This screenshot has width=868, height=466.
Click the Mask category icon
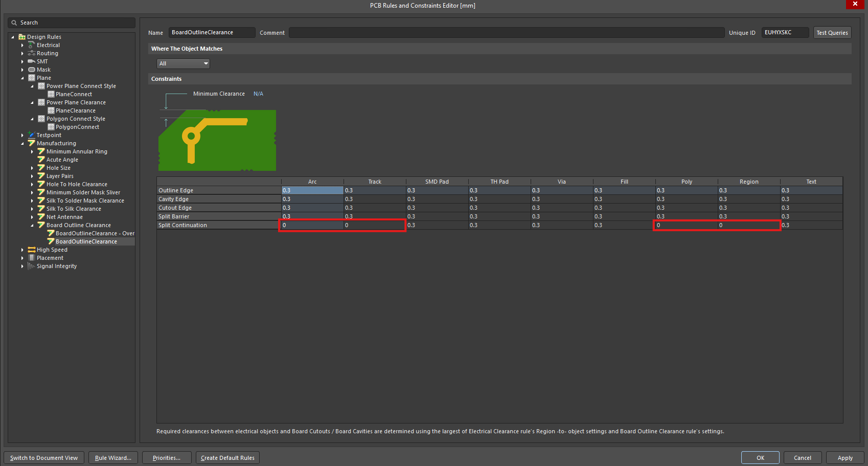pos(32,70)
